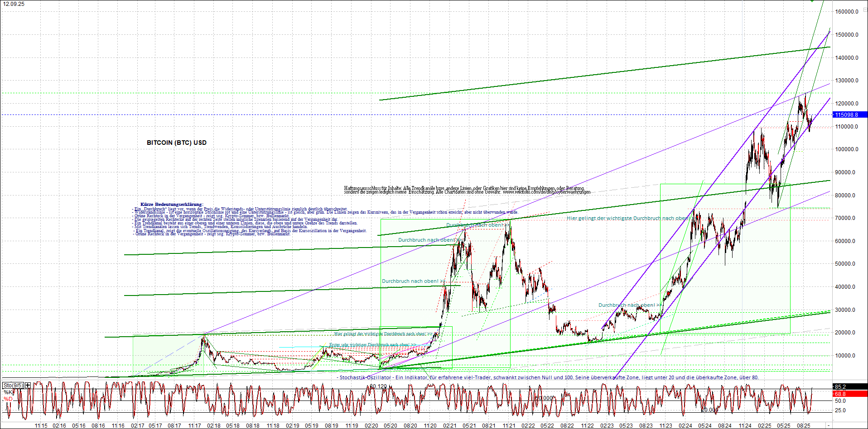Expand the Sto(9/5) indicator settings
868x429 pixels.
[12, 385]
